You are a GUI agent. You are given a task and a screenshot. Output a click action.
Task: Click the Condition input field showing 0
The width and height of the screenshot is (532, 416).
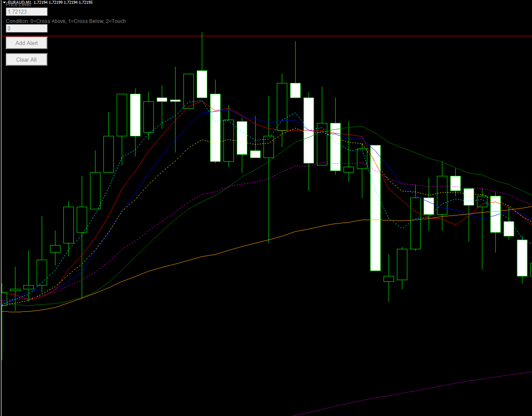[x=26, y=28]
